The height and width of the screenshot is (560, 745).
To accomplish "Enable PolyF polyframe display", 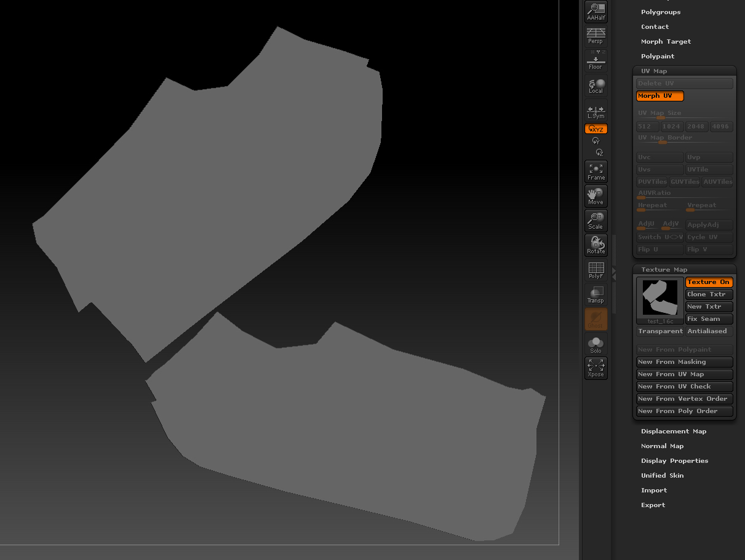I will coord(595,269).
